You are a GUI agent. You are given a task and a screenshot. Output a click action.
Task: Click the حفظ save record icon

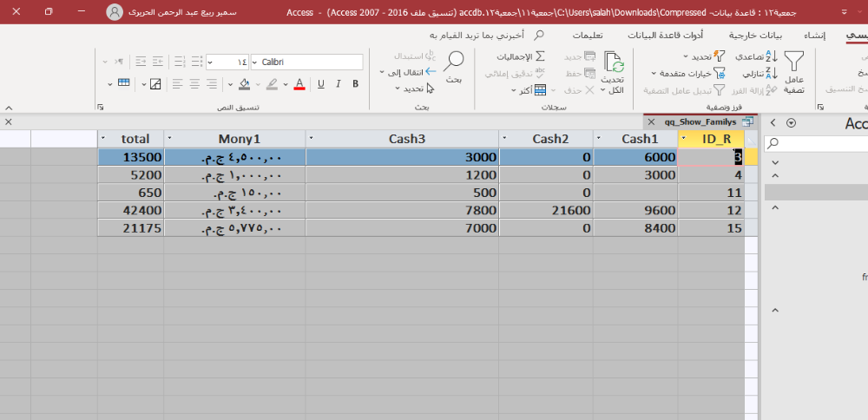point(589,73)
